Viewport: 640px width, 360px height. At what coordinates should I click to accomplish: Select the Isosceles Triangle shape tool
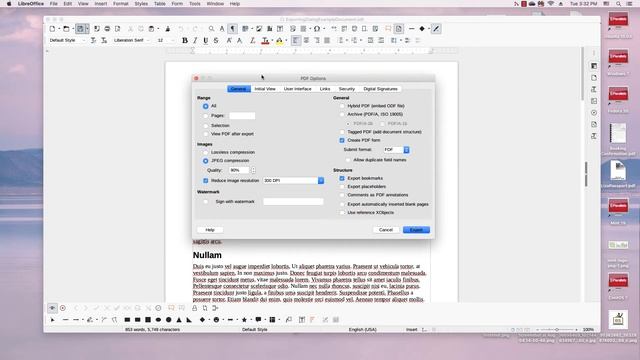[x=179, y=320]
